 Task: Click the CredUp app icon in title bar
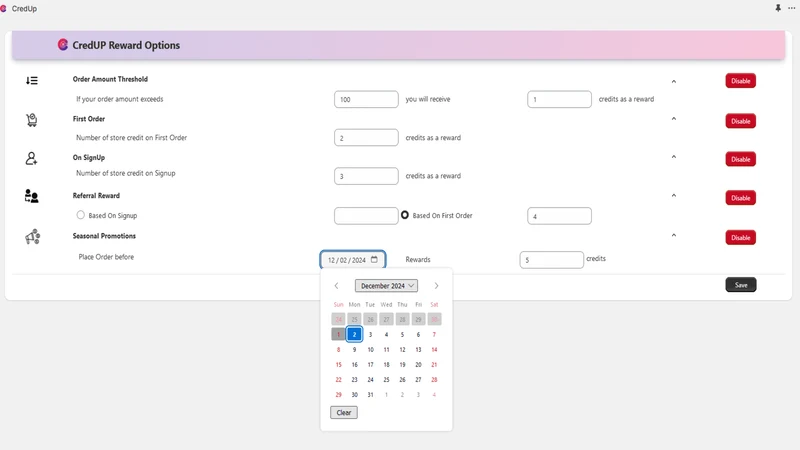pos(3,9)
